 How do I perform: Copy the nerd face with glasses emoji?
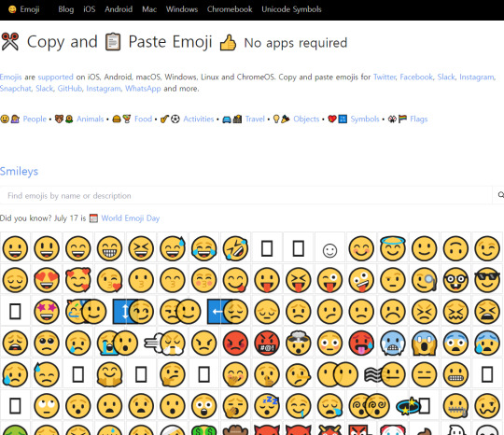[x=456, y=280]
